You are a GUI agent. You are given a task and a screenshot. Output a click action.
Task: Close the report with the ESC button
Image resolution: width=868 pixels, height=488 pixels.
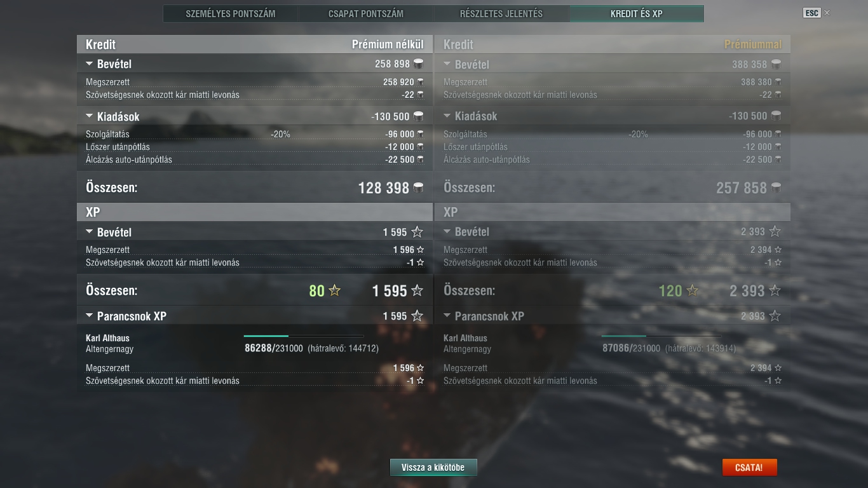pos(811,13)
